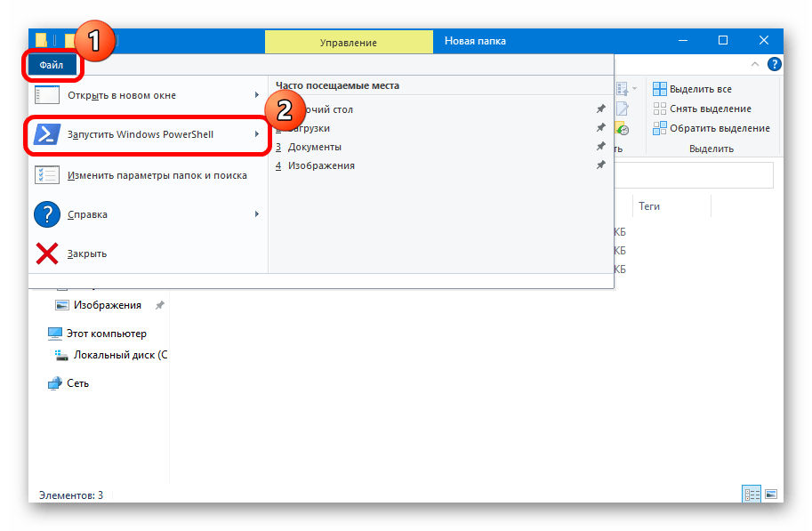Click the Теги column header
This screenshot has height=531, width=812.
coord(671,206)
